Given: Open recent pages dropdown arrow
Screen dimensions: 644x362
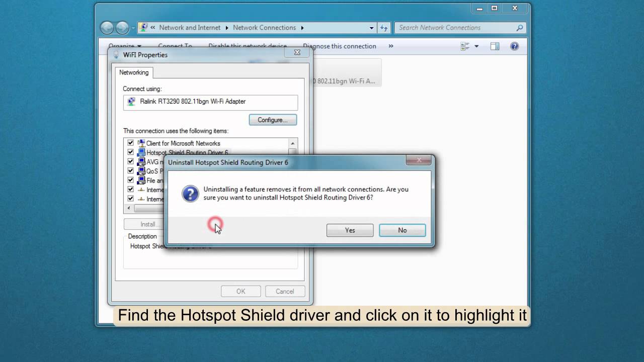Looking at the screenshot, I should (x=133, y=28).
